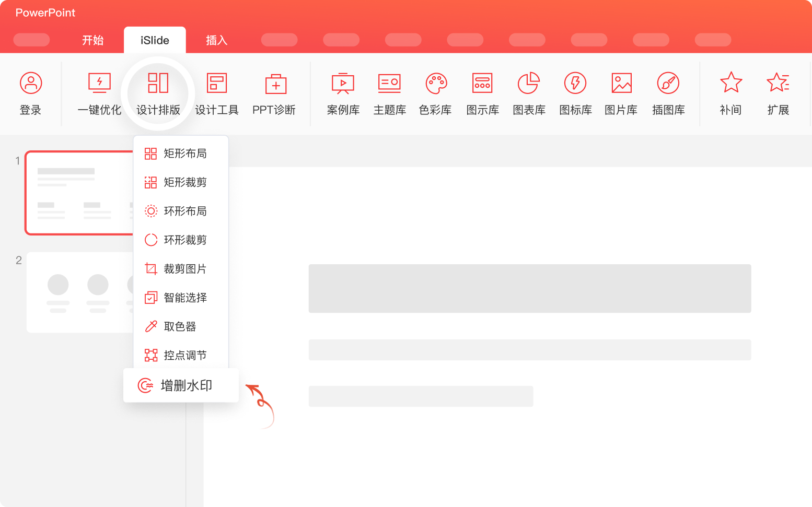Open the 补间 tween star tool
The width and height of the screenshot is (812, 507).
point(730,93)
